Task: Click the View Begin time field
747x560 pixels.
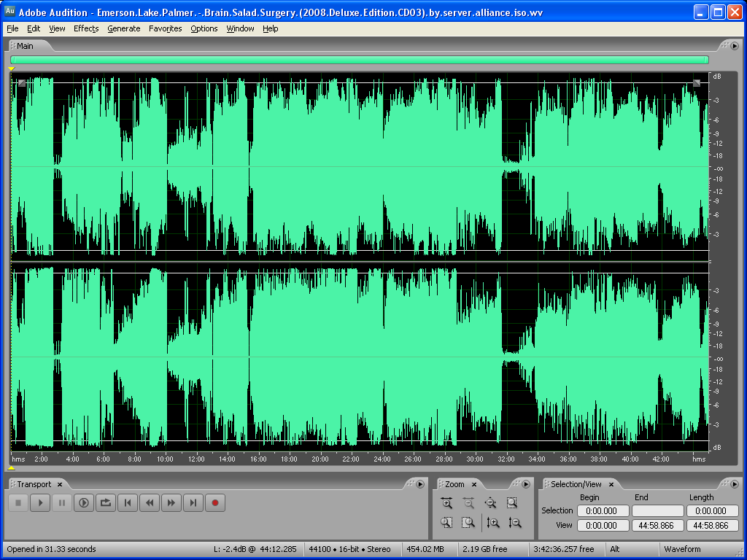Action: 603,525
